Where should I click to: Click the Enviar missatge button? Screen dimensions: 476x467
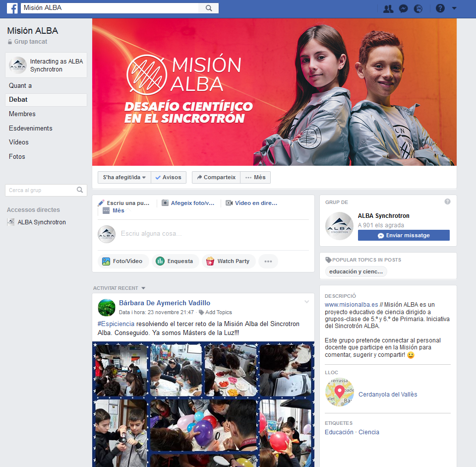404,235
